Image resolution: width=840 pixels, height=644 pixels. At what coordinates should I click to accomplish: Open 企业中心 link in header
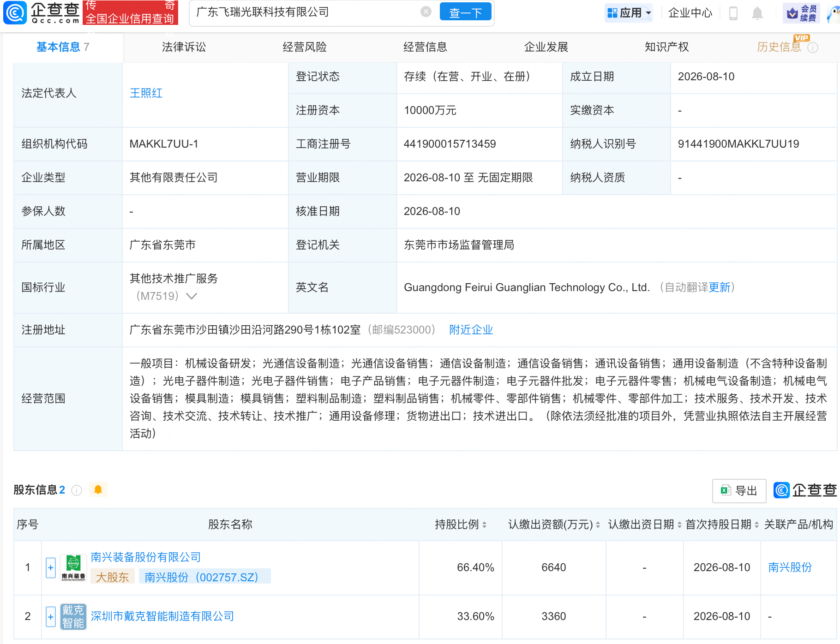(x=690, y=13)
